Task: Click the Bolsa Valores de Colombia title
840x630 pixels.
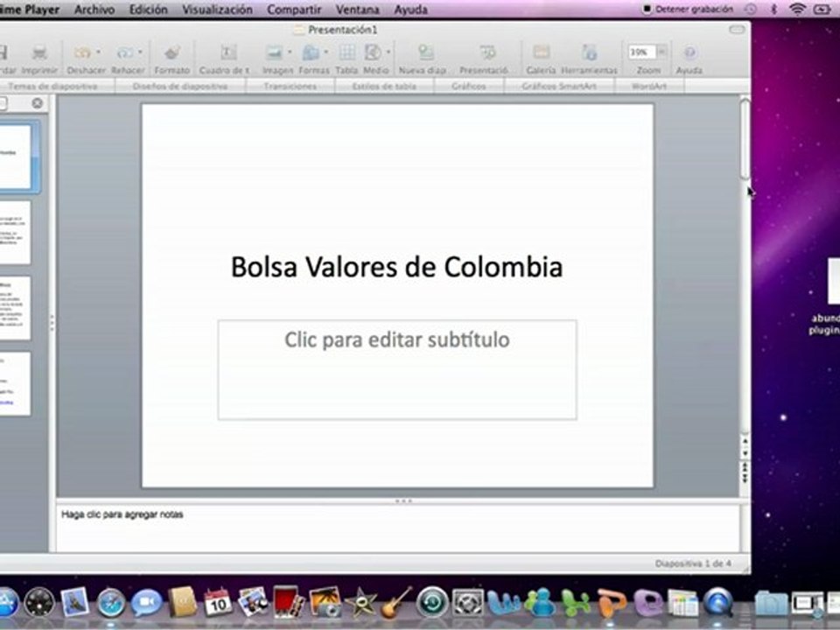Action: (397, 267)
